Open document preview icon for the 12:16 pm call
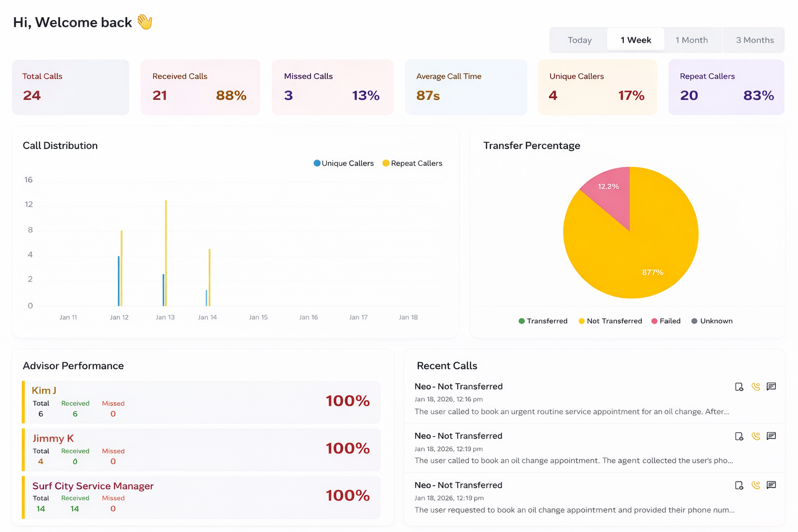The image size is (798, 532). (739, 387)
